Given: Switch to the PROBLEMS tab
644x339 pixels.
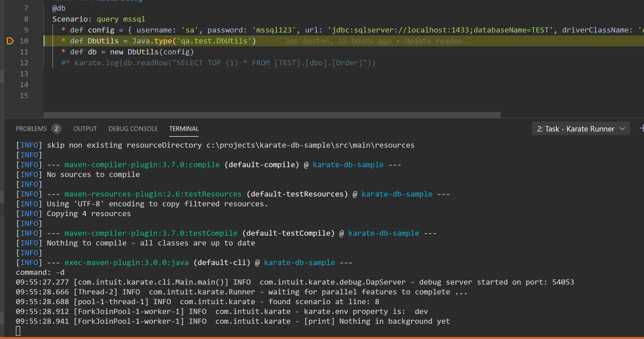Looking at the screenshot, I should pos(31,129).
